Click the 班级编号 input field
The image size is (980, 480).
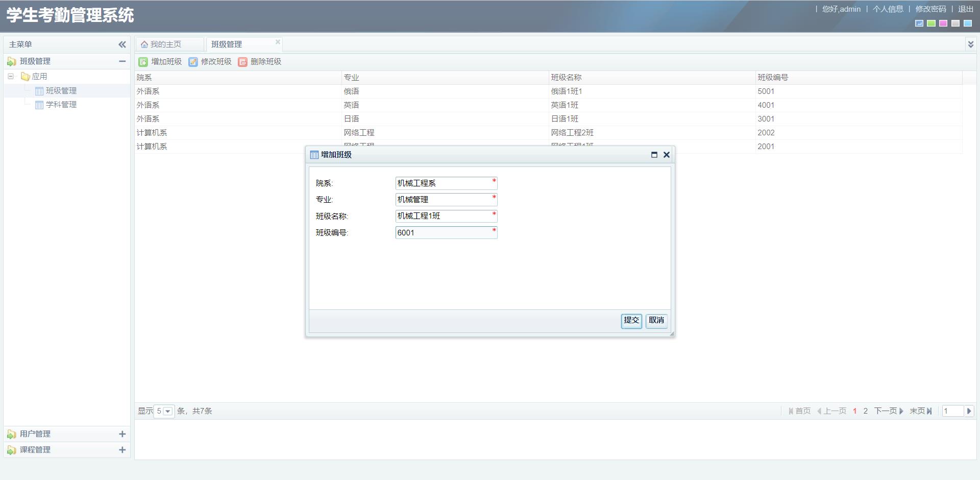point(447,233)
